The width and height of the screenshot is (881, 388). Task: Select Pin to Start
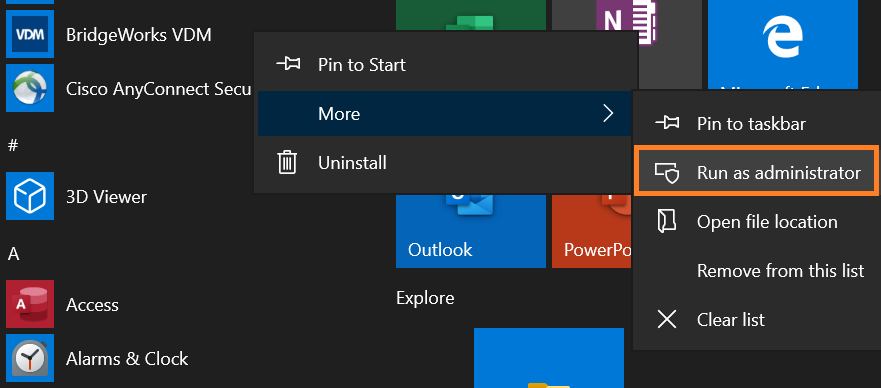pyautogui.click(x=446, y=65)
